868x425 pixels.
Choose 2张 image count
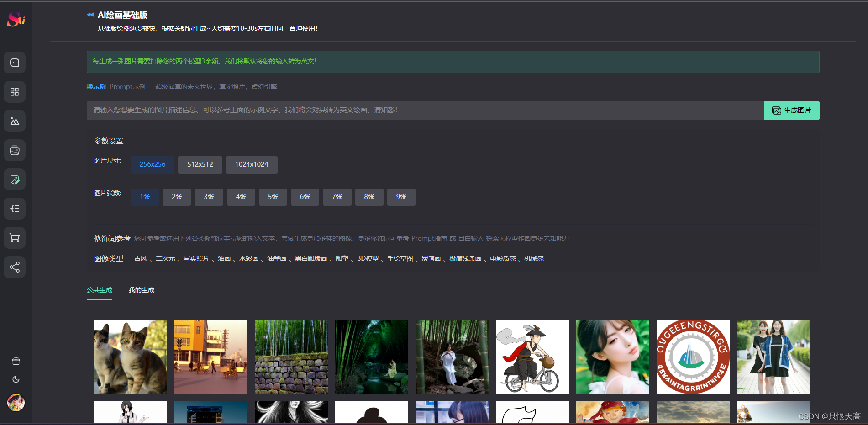click(x=177, y=197)
